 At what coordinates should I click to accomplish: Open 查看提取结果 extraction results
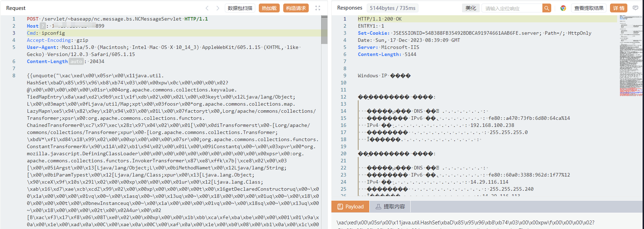[589, 8]
